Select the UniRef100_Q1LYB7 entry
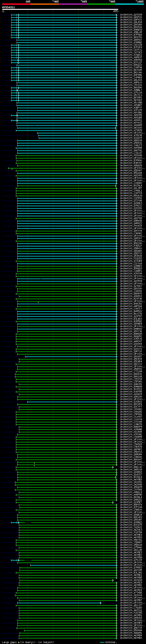 131,188
